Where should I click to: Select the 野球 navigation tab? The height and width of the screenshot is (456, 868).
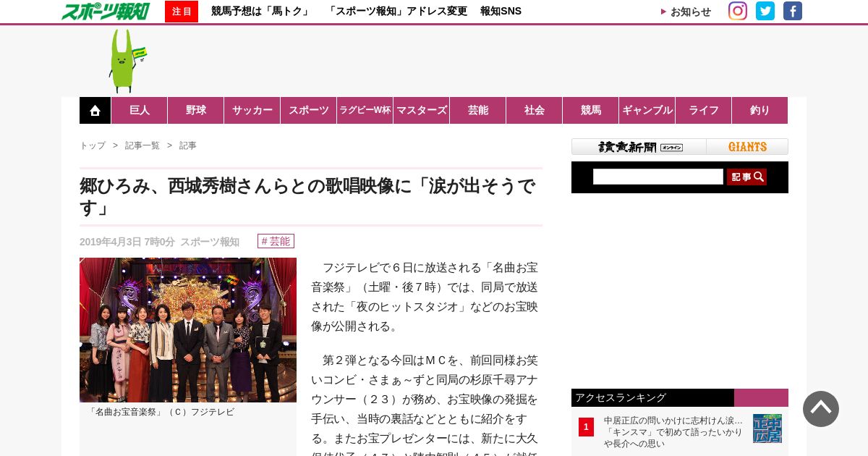[196, 110]
